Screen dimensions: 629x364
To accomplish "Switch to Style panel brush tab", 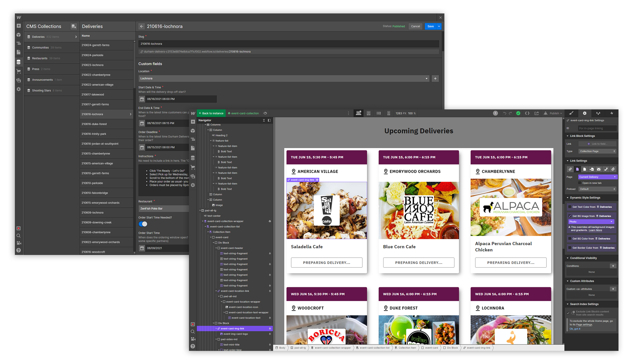I will 571,113.
